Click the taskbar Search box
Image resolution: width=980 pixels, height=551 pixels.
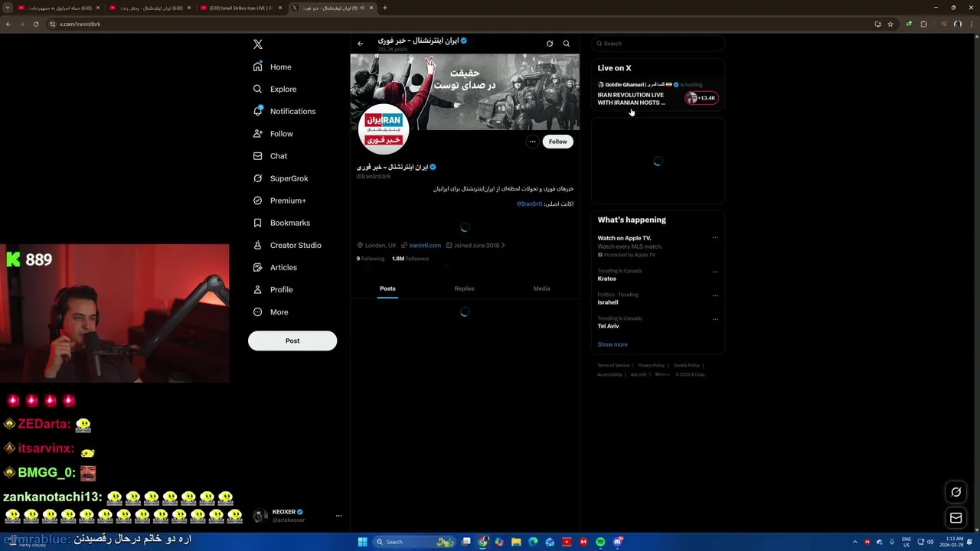pos(413,542)
